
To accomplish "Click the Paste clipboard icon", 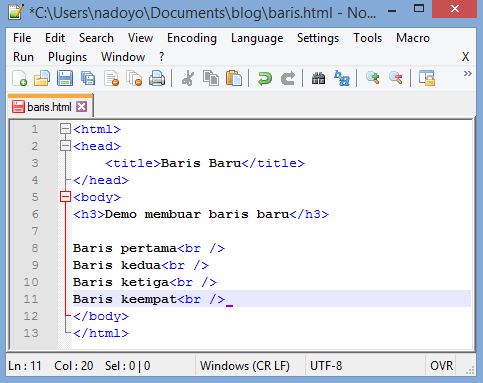I will click(234, 78).
